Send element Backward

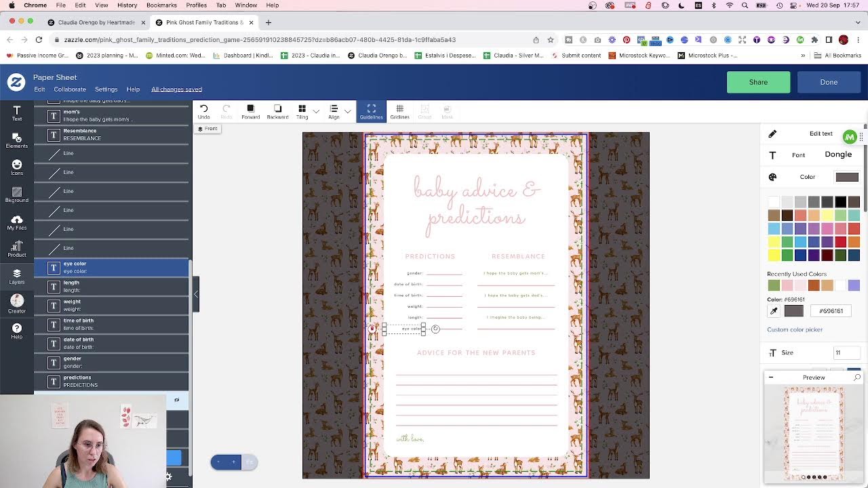[x=277, y=112]
